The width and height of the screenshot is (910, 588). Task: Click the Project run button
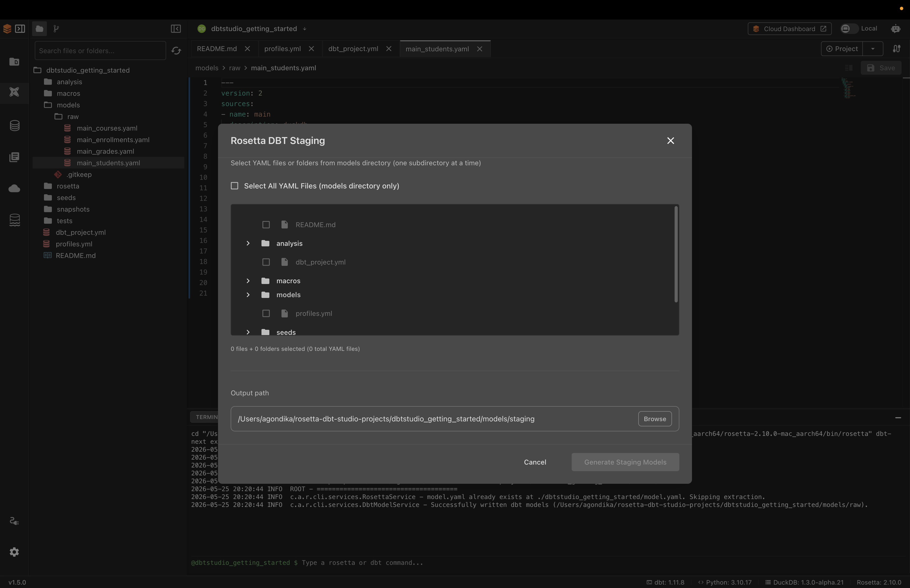point(842,48)
